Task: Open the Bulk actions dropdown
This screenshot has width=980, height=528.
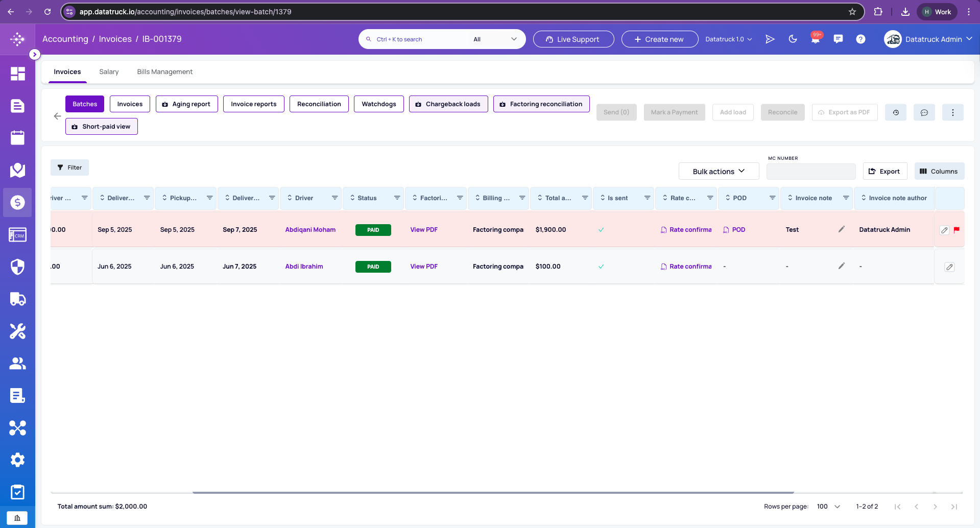Action: (719, 172)
